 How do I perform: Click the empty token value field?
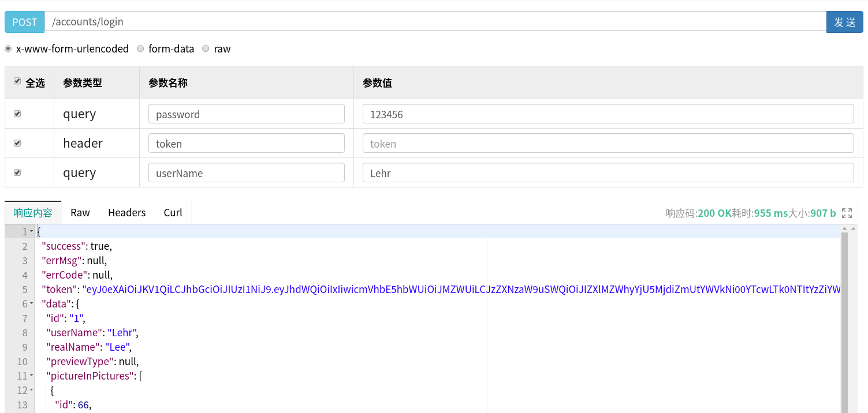tap(608, 143)
